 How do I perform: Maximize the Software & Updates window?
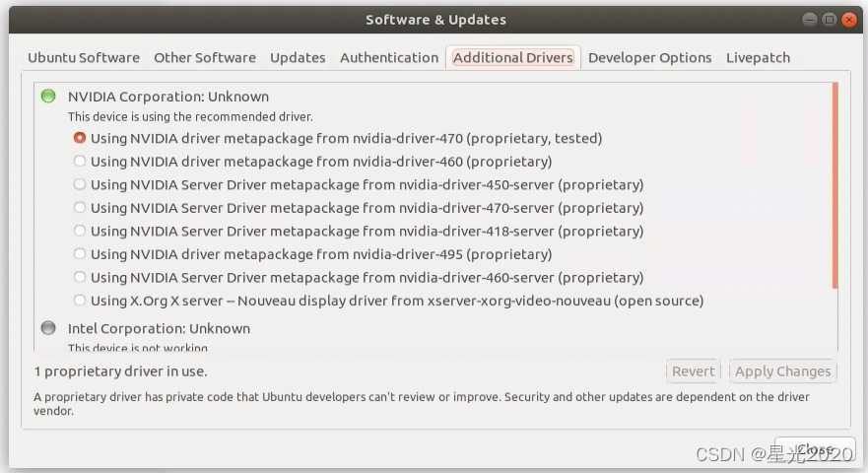[830, 20]
